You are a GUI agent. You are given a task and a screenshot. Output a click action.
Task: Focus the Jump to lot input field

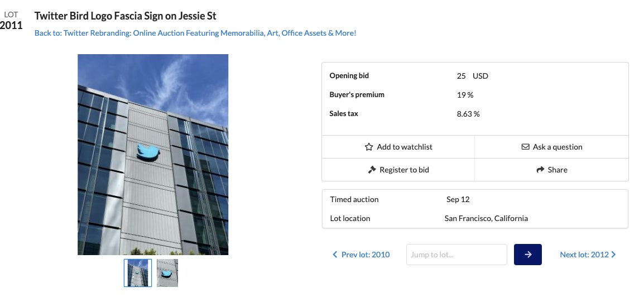click(x=456, y=255)
